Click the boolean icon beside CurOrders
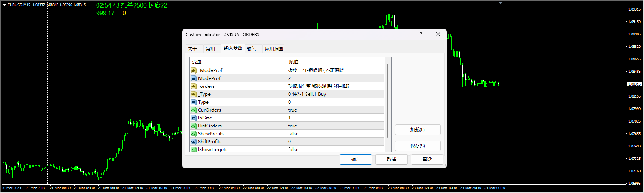644x193 pixels. tap(193, 110)
